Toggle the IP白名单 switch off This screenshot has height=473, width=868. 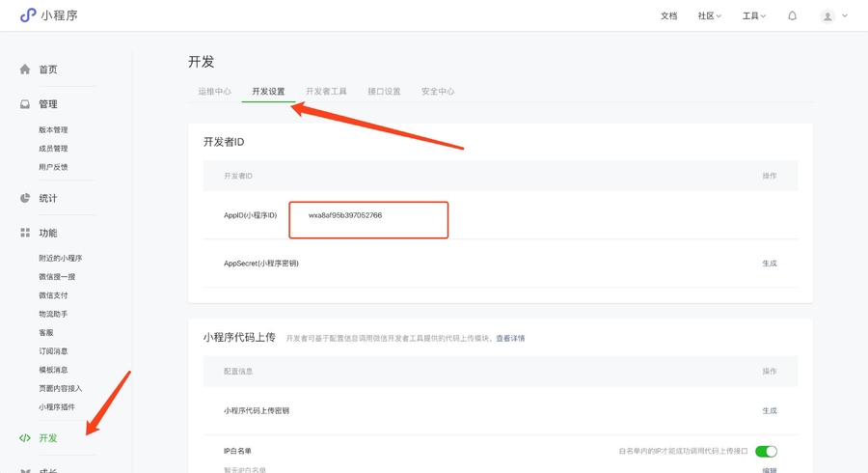pyautogui.click(x=766, y=451)
